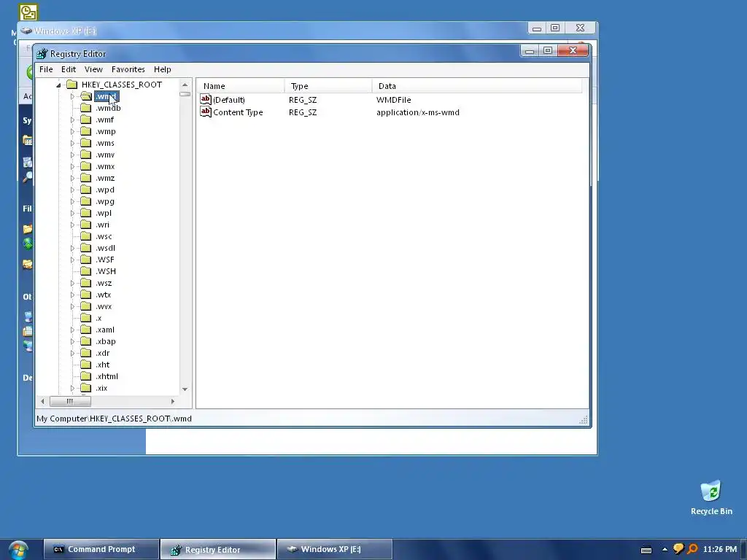Click the .wvx folder icon
Viewport: 747px width, 560px height.
(x=86, y=306)
